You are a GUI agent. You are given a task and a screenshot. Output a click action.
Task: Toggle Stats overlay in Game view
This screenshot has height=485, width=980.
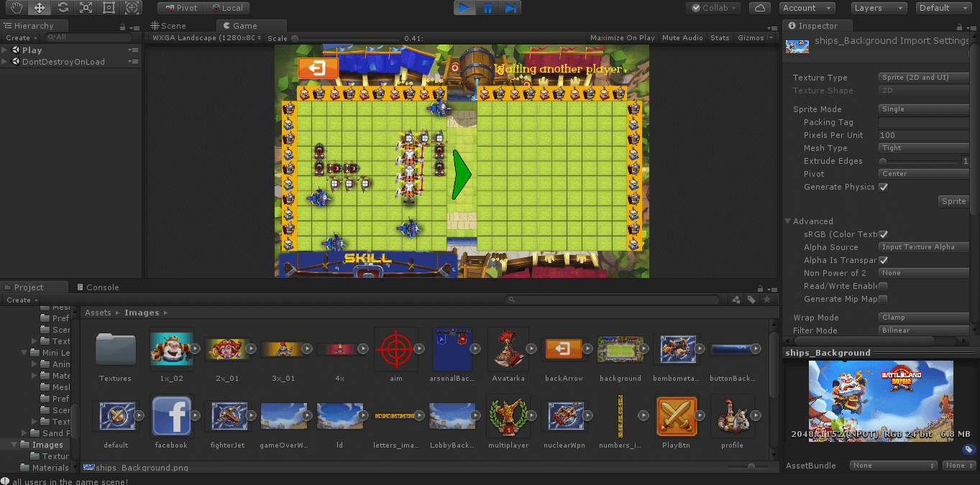click(x=720, y=38)
